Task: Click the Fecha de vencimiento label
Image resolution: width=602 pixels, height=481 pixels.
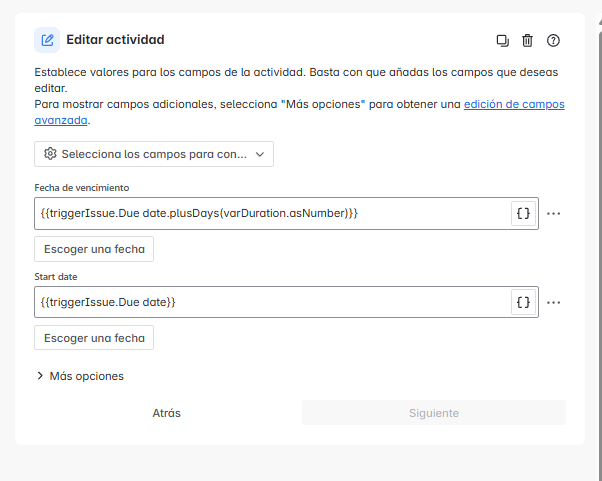Action: (x=82, y=188)
